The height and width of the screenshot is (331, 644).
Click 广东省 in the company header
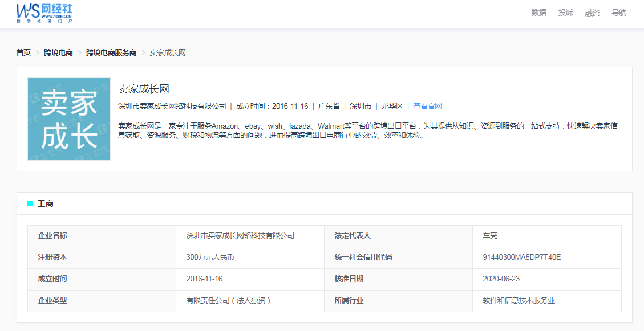(329, 106)
